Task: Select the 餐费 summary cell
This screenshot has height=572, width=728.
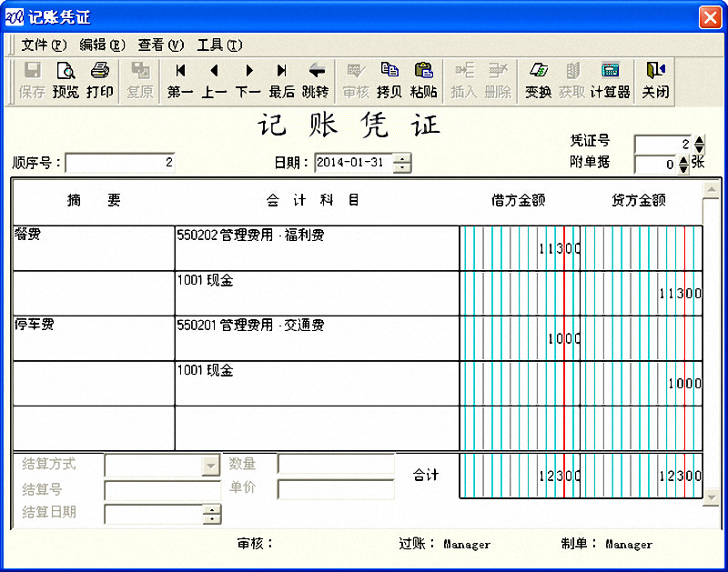Action: 94,248
